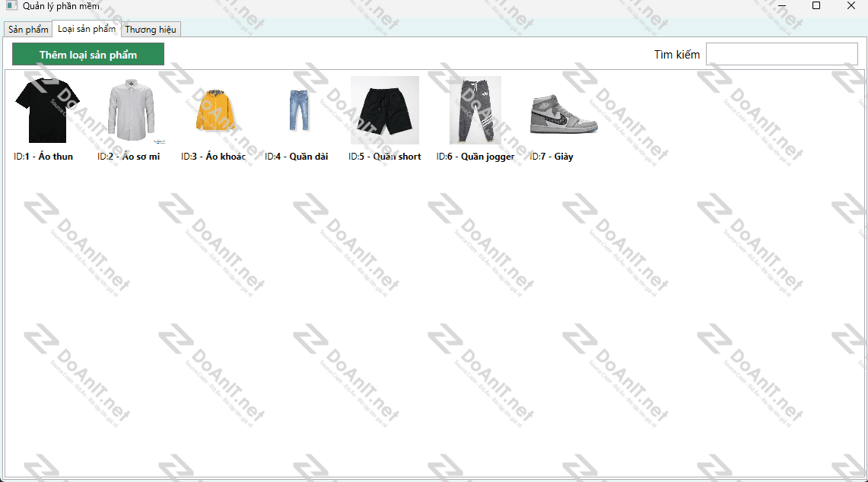The image size is (868, 482).
Task: Open the Sản phẩm tab
Action: [28, 30]
